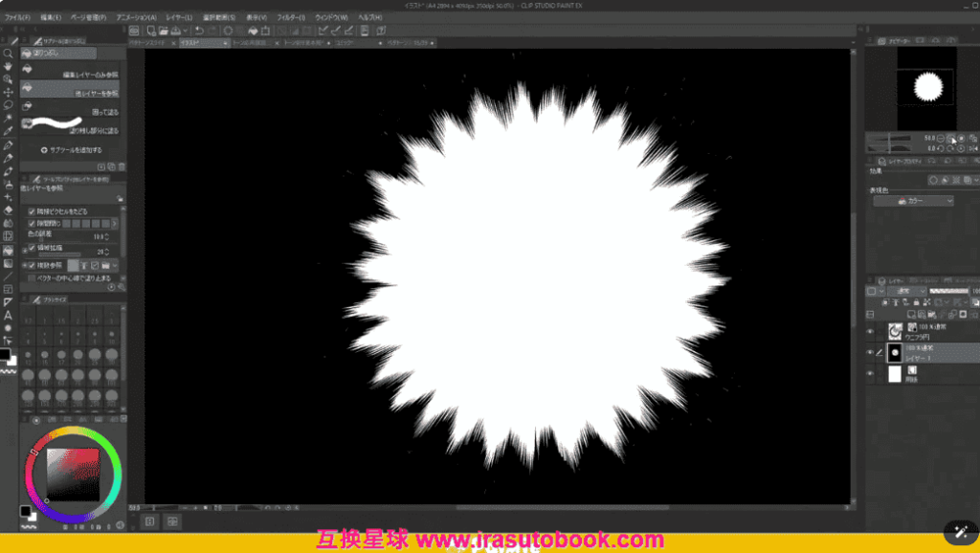Select the Text (A) tool
The image size is (980, 553).
8,315
